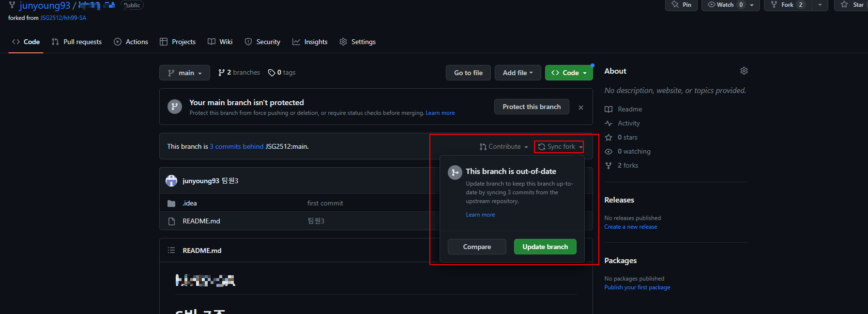This screenshot has height=314, width=868.
Task: Edit About section with gear icon
Action: point(744,71)
